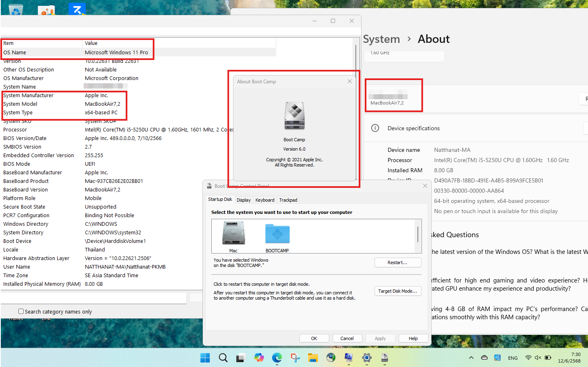This screenshot has width=588, height=367.
Task: Click the Boot Camp logo in About dialog
Action: click(295, 116)
